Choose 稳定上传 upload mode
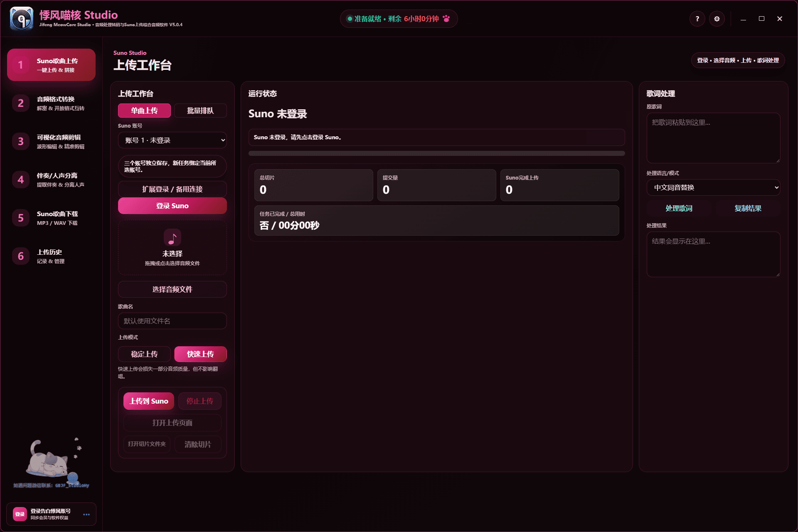 point(144,354)
